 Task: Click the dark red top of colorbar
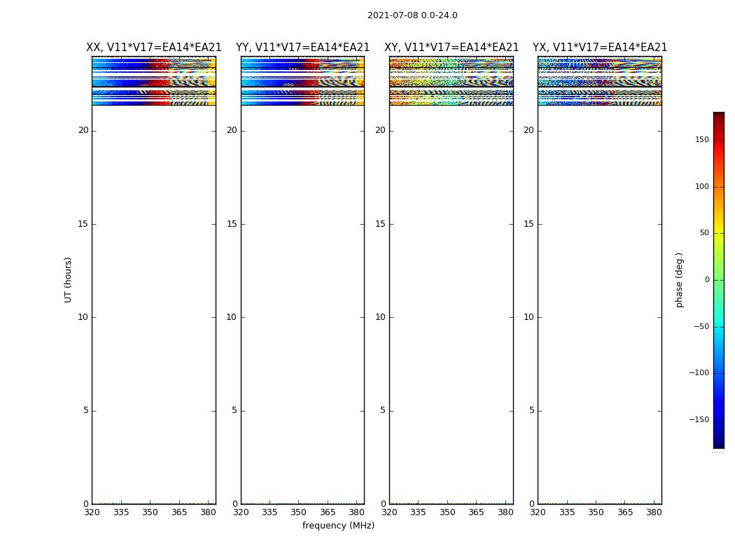(x=718, y=117)
